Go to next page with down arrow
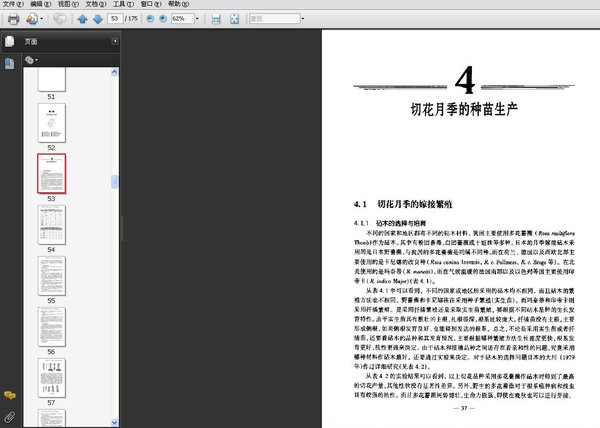This screenshot has width=600, height=428. pos(98,19)
